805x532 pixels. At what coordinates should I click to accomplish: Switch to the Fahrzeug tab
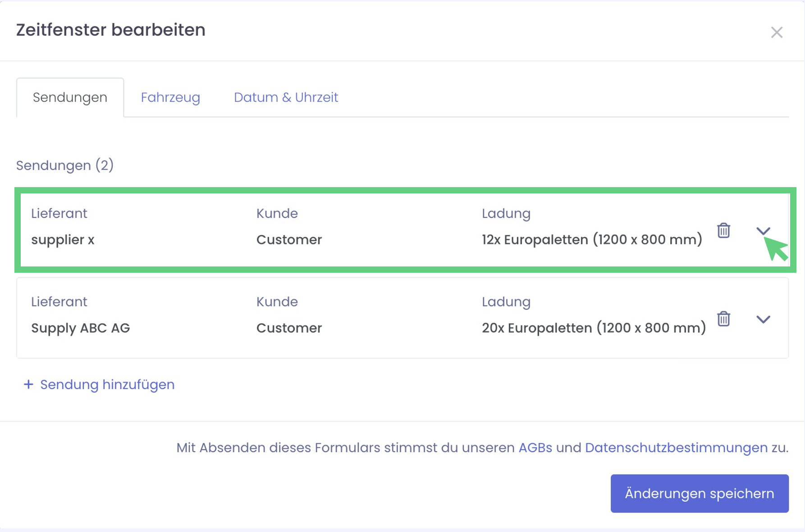(x=170, y=97)
